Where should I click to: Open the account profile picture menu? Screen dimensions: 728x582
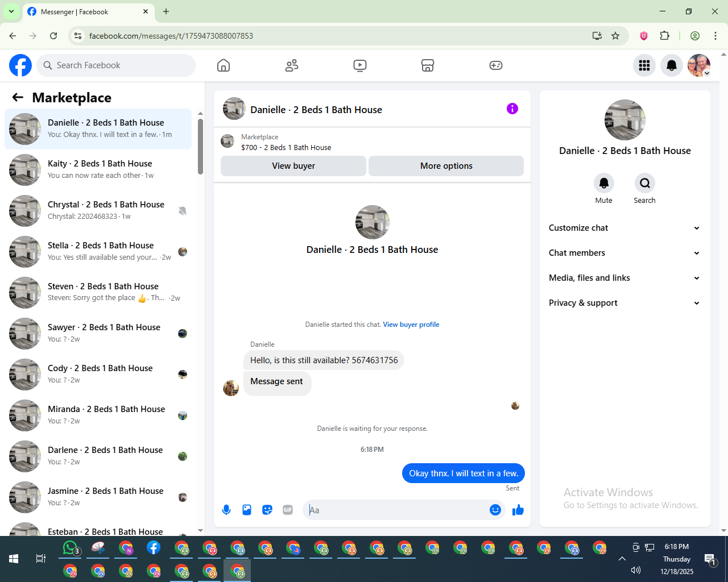point(699,65)
